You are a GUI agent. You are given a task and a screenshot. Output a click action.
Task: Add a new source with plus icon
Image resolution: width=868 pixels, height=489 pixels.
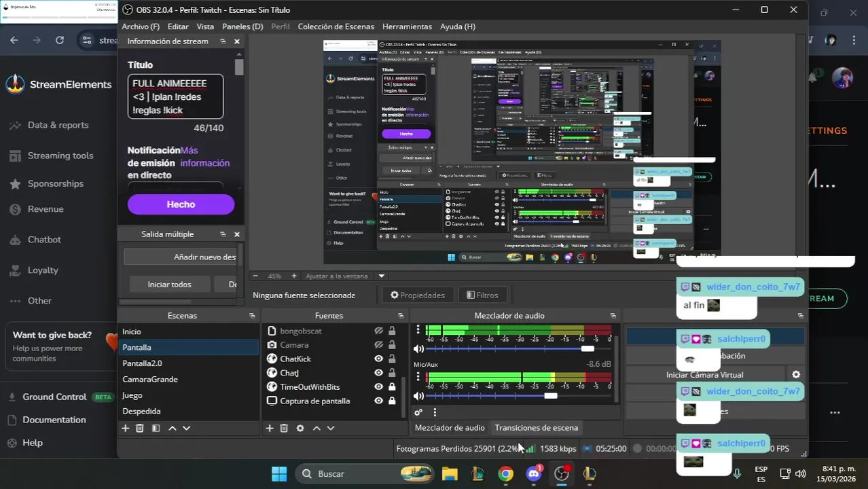click(x=270, y=429)
